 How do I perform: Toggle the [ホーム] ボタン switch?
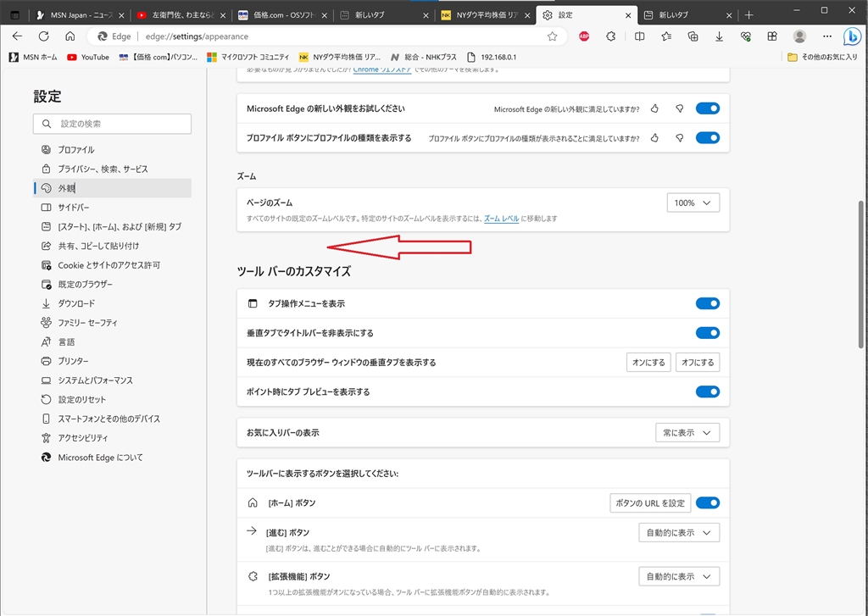[708, 502]
